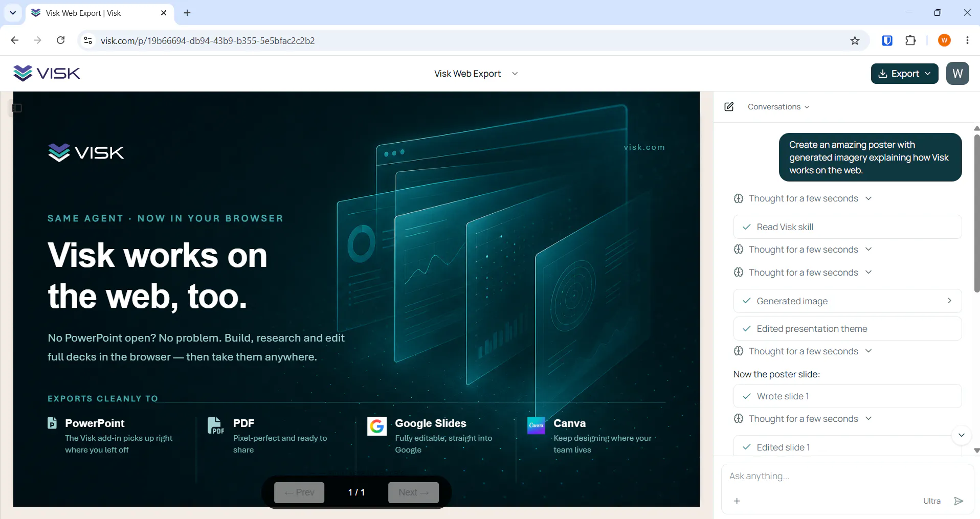Click the browser back arrow
The width and height of the screenshot is (980, 519).
pyautogui.click(x=15, y=40)
